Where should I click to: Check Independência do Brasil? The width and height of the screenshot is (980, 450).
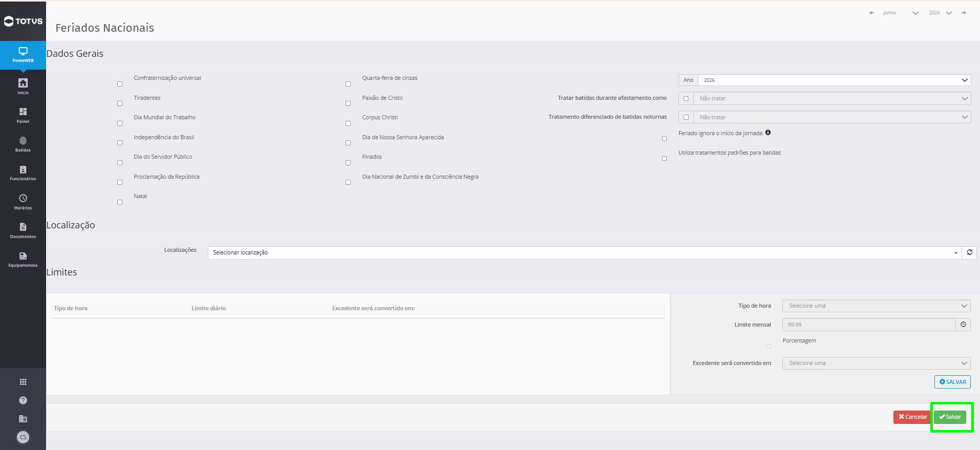pyautogui.click(x=120, y=143)
